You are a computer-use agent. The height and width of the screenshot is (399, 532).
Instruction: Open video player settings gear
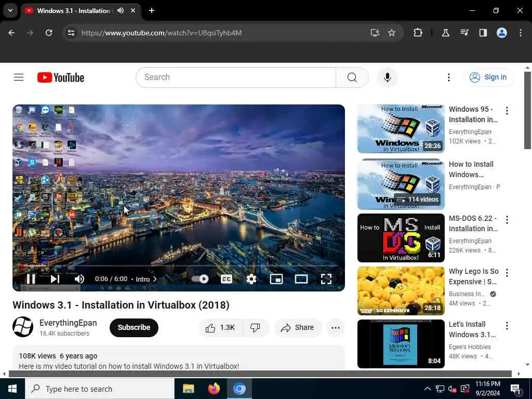[x=251, y=279]
